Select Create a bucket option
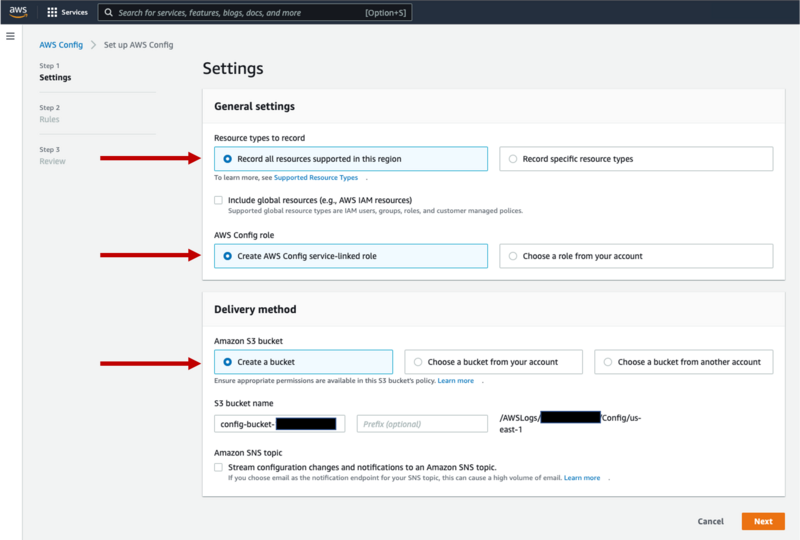The image size is (800, 540). click(304, 362)
